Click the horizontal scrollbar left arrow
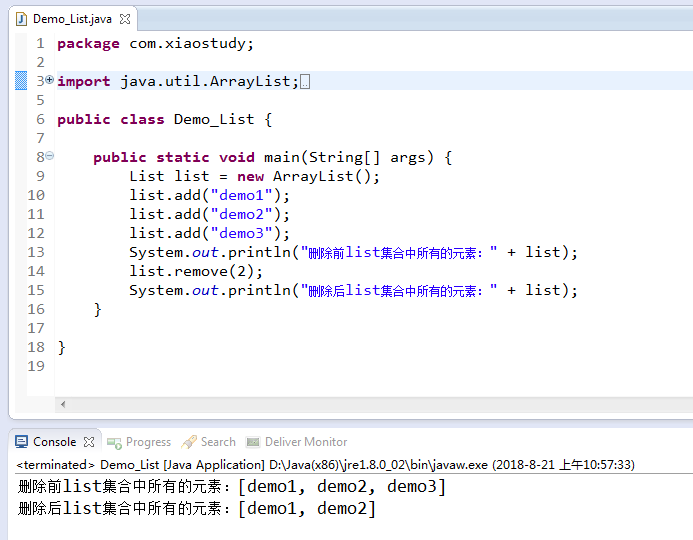The image size is (693, 540). click(63, 404)
